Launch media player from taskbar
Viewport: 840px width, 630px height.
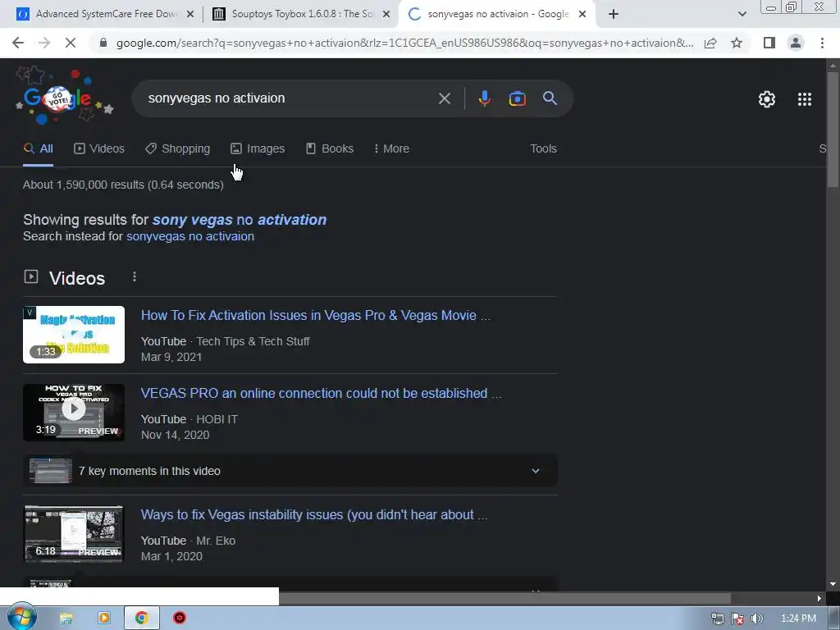point(104,619)
